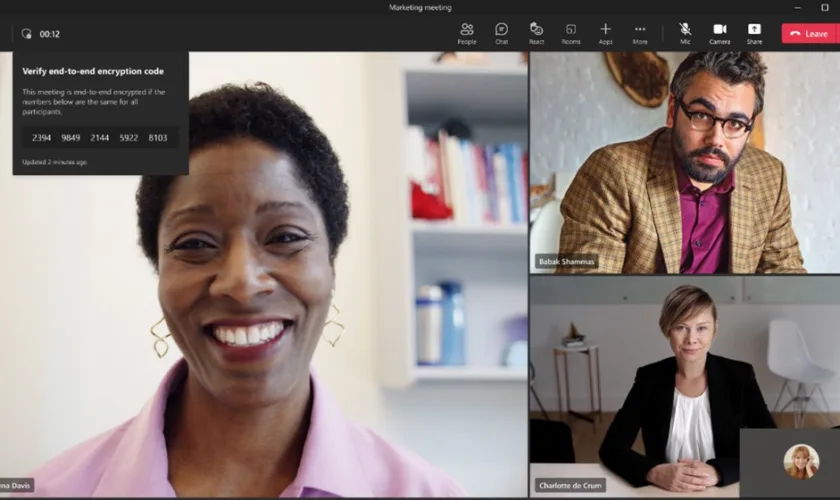Click the encryption shield icon
The width and height of the screenshot is (840, 500).
point(26,33)
